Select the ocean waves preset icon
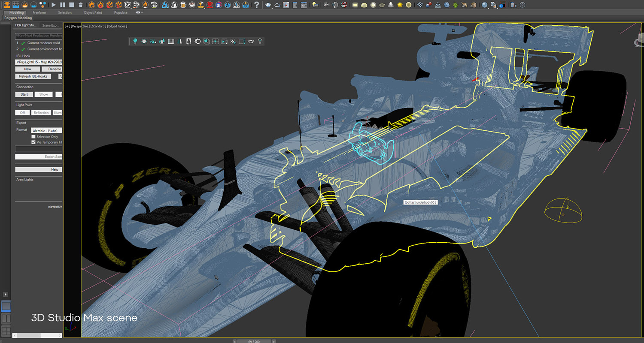 coord(245,5)
